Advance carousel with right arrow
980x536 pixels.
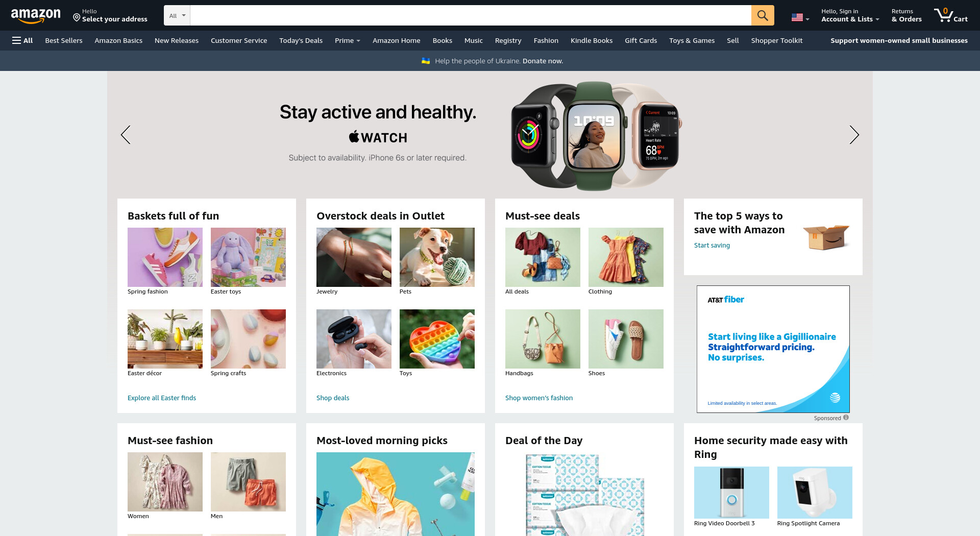click(x=854, y=135)
